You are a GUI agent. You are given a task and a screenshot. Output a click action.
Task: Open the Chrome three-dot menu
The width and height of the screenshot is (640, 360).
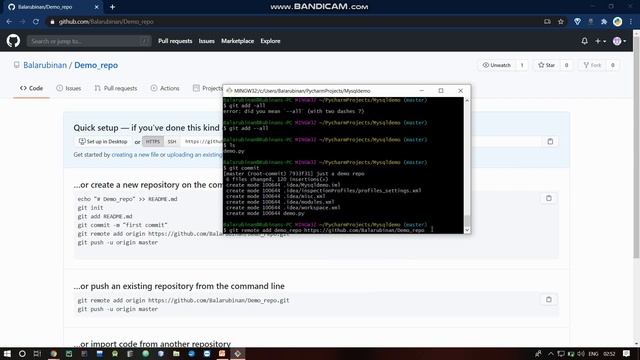(x=631, y=22)
